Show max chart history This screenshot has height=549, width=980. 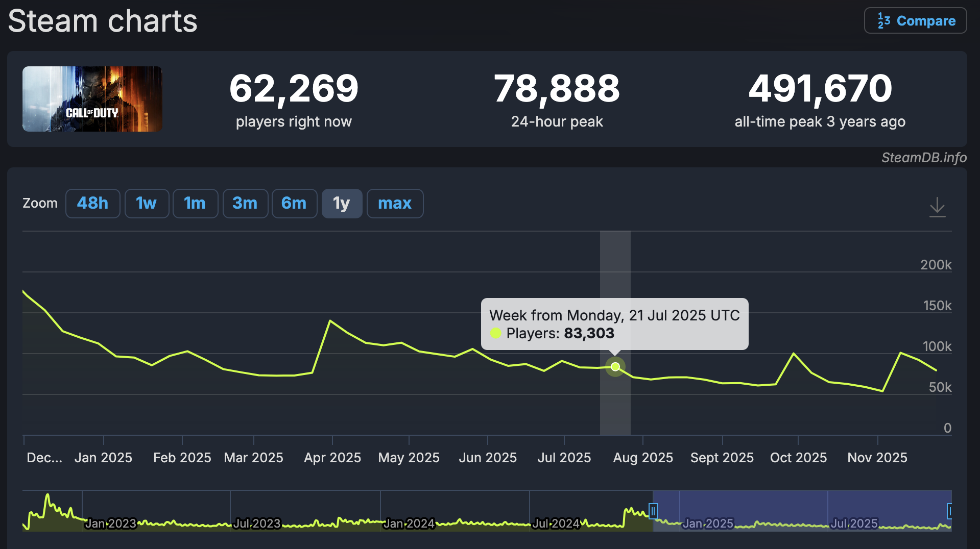click(x=395, y=204)
